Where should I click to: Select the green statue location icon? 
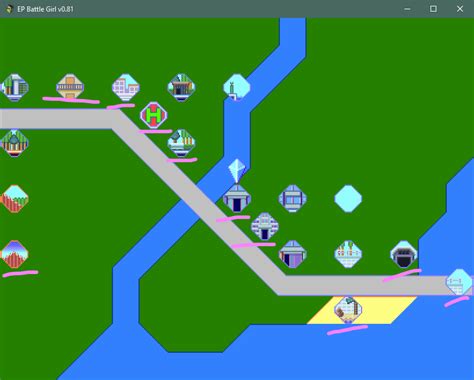tap(237, 87)
